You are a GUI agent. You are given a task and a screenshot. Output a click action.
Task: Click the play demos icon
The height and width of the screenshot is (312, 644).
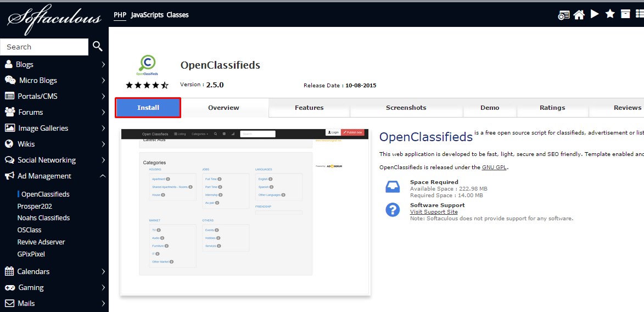point(594,14)
